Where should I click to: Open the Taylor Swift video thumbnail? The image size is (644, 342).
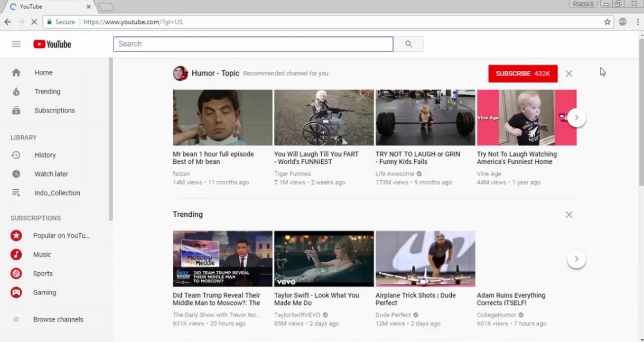click(x=324, y=258)
